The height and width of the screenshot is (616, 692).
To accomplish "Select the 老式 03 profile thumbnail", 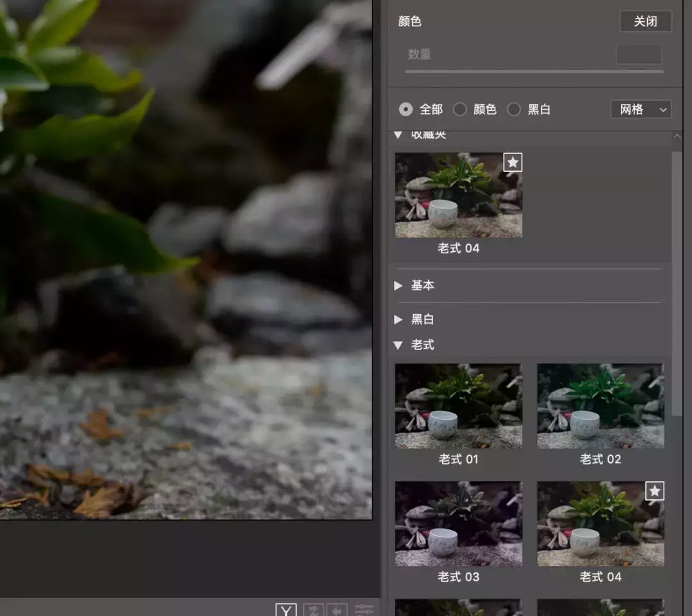I will click(x=459, y=524).
